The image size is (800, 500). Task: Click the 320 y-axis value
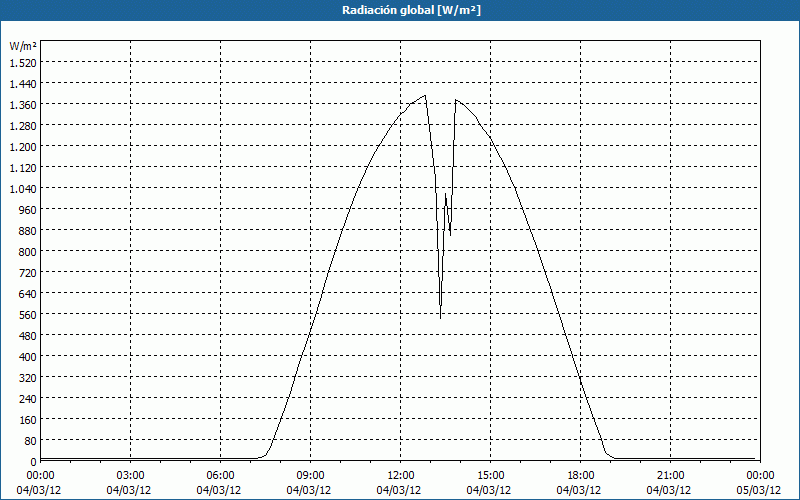coord(28,378)
